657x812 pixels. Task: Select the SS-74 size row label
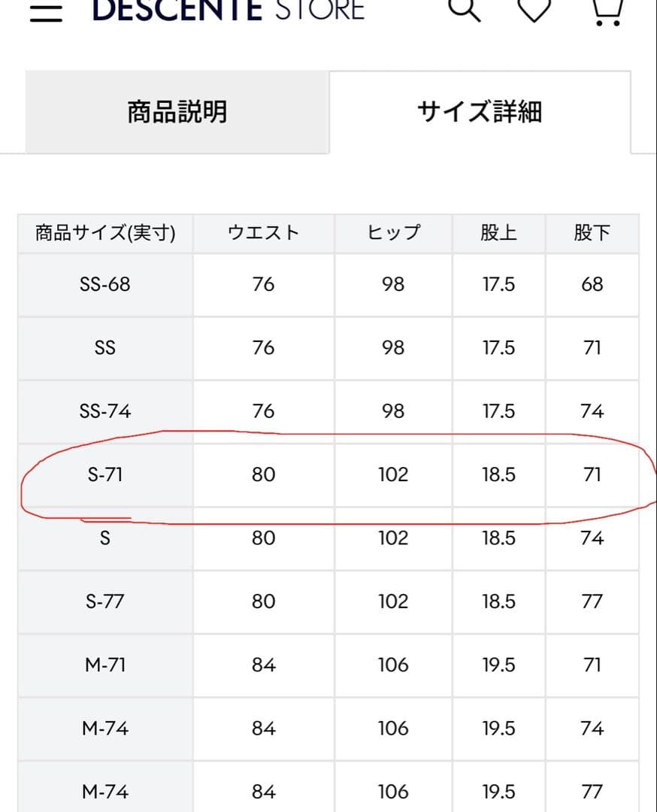pyautogui.click(x=105, y=411)
